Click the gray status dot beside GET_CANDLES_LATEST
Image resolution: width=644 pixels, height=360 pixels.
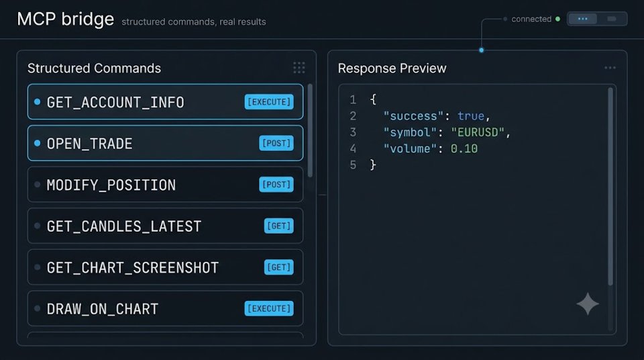tap(38, 226)
